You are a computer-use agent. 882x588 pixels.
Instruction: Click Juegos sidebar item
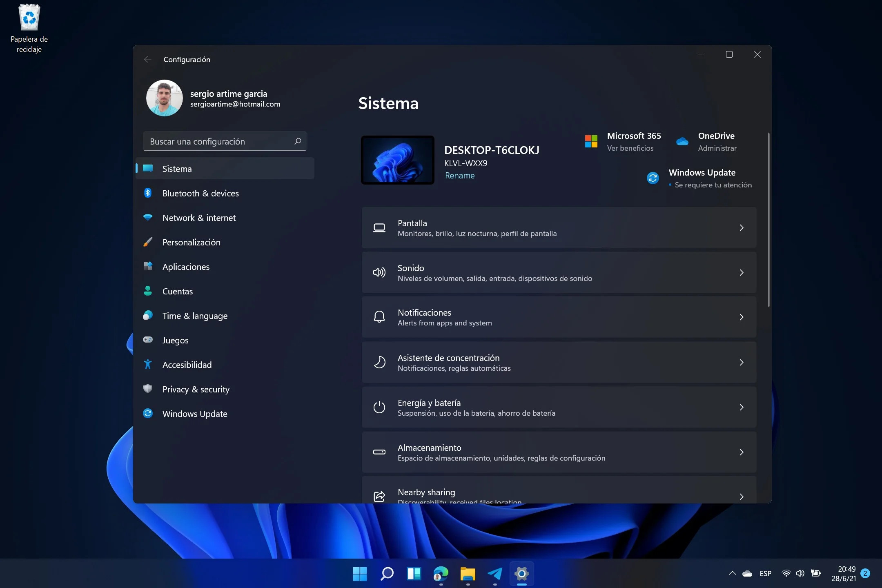pos(175,340)
